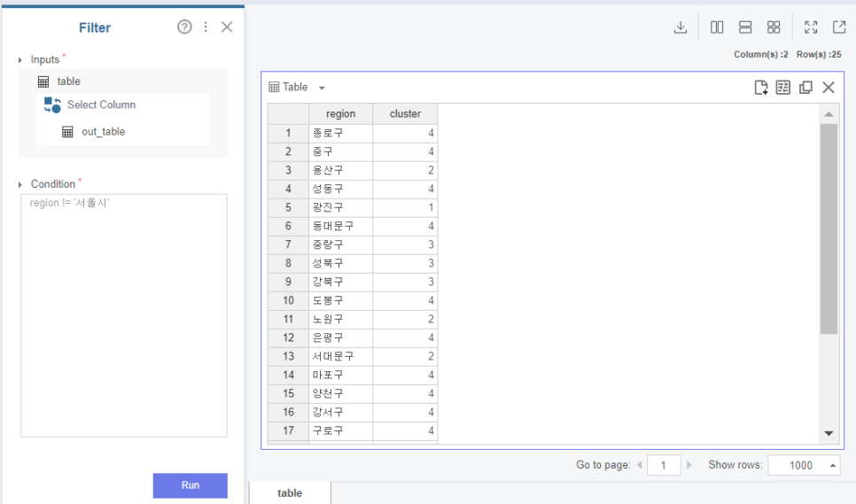Open table column settings icon
This screenshot has width=856, height=504.
[x=782, y=88]
